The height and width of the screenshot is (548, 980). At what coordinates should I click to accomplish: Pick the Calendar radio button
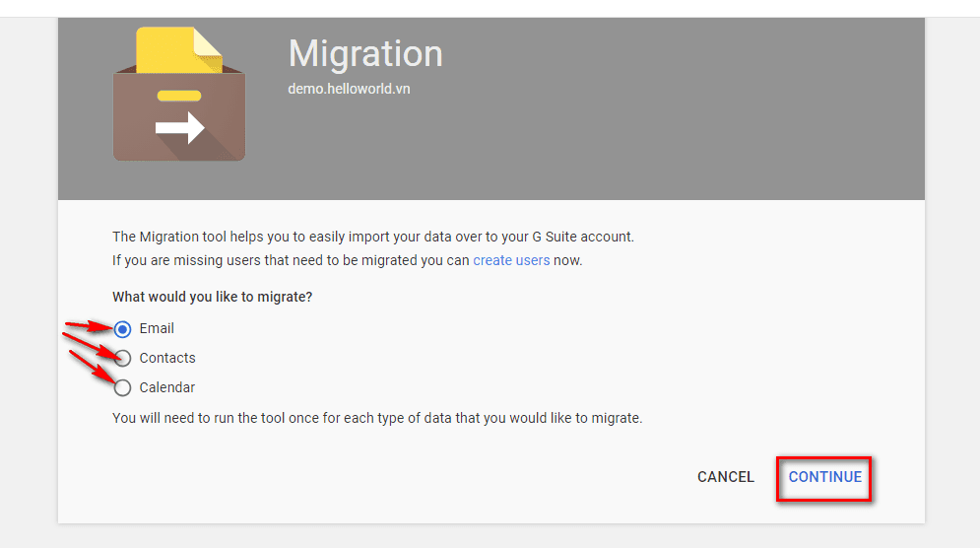123,388
